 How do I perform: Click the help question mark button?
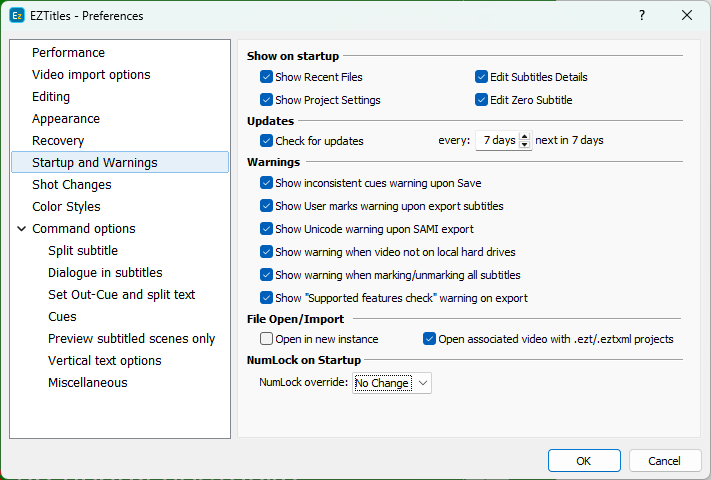tap(642, 15)
